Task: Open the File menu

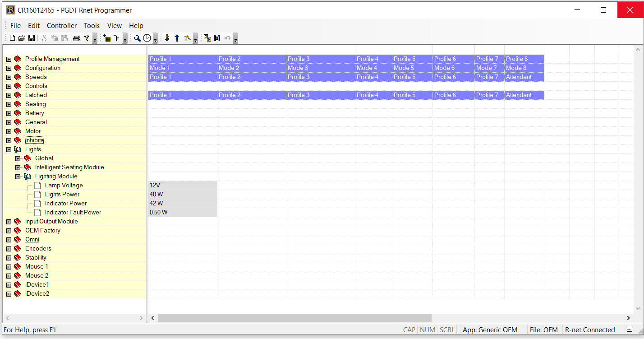Action: (x=15, y=26)
